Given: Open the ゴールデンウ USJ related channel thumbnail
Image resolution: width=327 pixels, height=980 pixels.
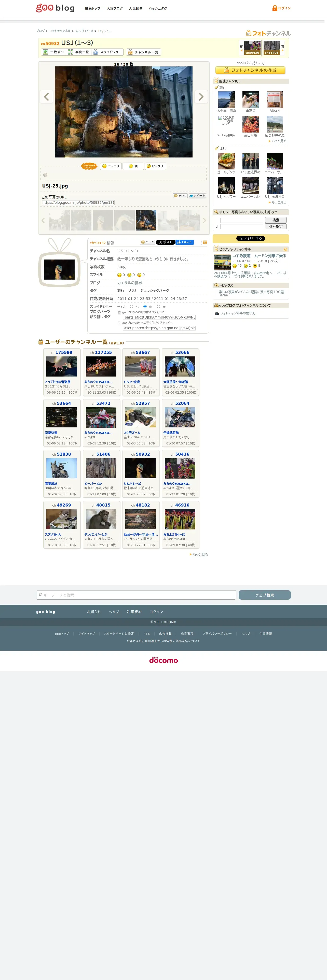Looking at the screenshot, I should pyautogui.click(x=226, y=161).
